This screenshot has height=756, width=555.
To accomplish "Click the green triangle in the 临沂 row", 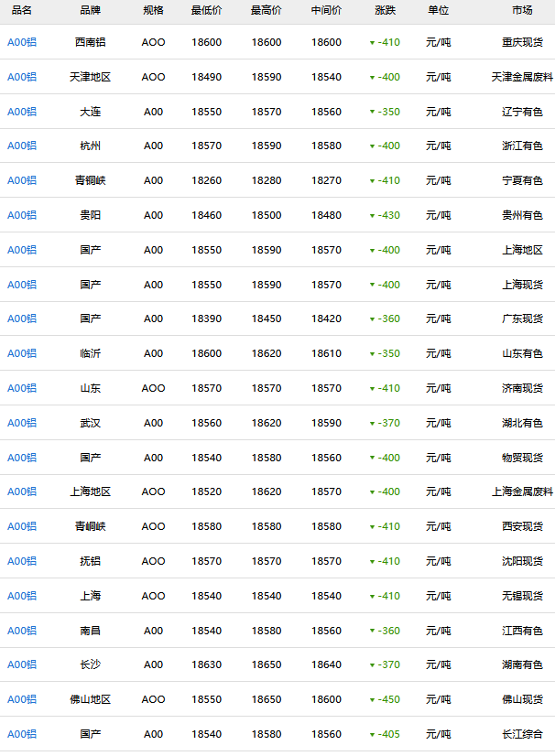I will point(372,354).
